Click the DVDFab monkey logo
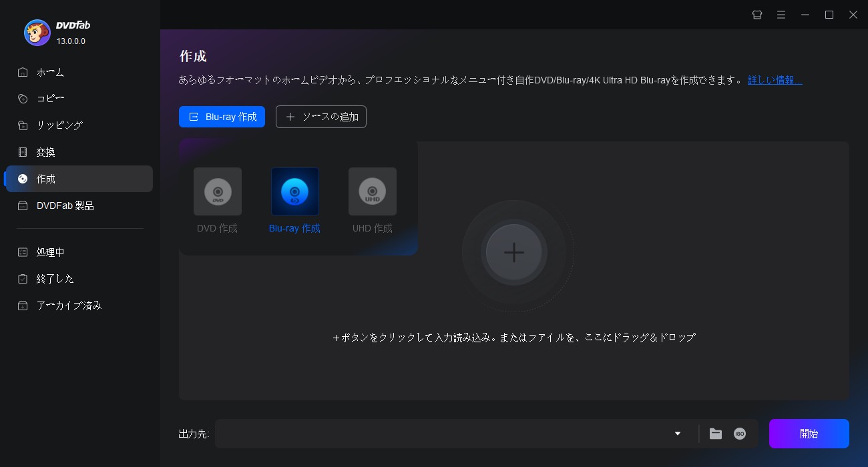Screen dimensions: 868x467 coord(37,32)
